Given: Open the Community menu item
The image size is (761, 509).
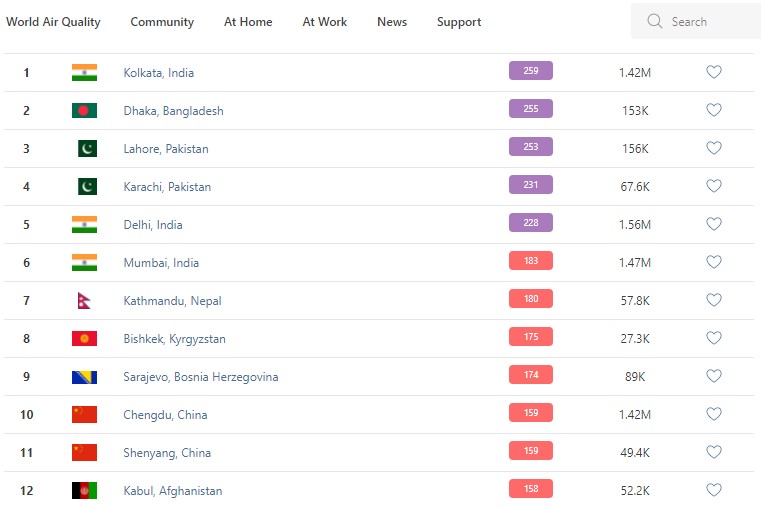Looking at the screenshot, I should pyautogui.click(x=162, y=22).
